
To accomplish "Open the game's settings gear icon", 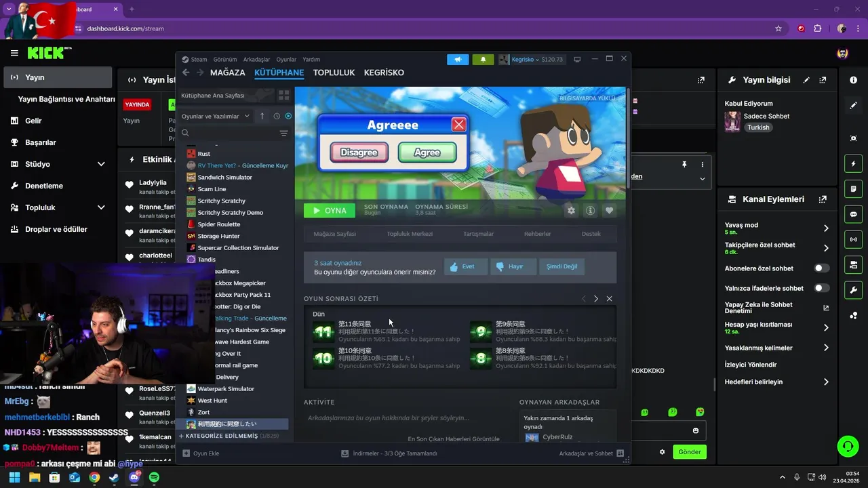I will [571, 211].
